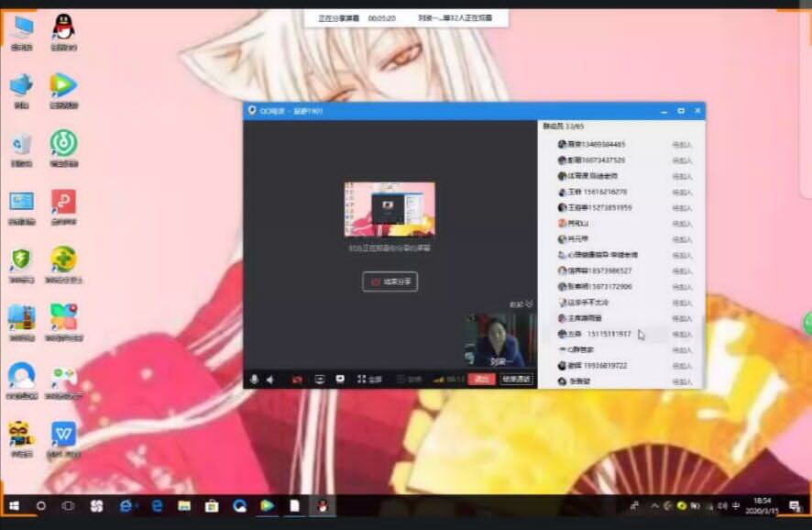Click the shared screen preview thumbnail
This screenshot has height=530, width=812.
pyautogui.click(x=390, y=209)
